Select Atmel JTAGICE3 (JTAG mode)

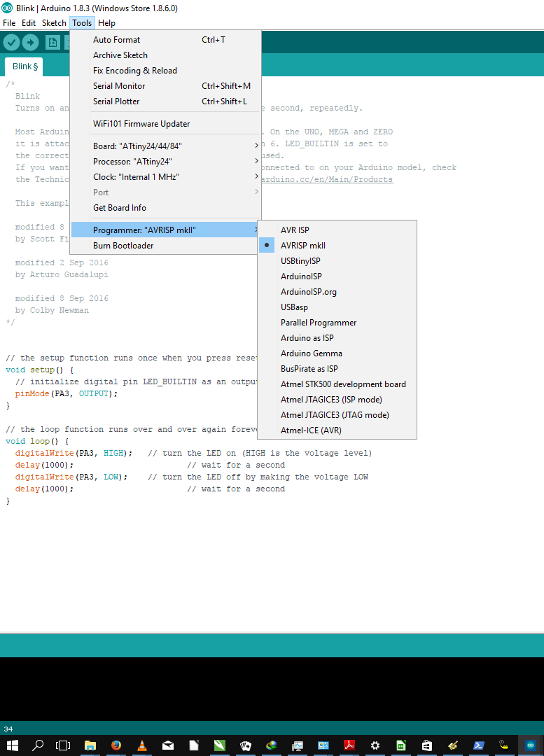(x=337, y=415)
